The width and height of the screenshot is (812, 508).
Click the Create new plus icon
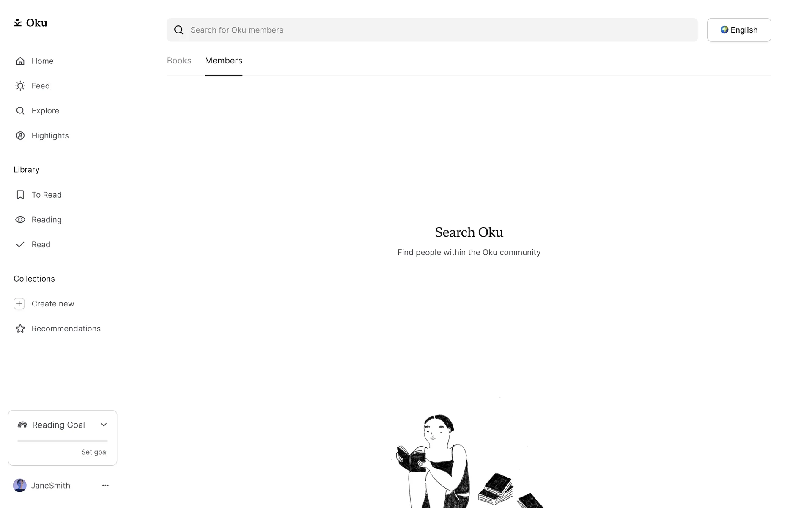tap(19, 304)
